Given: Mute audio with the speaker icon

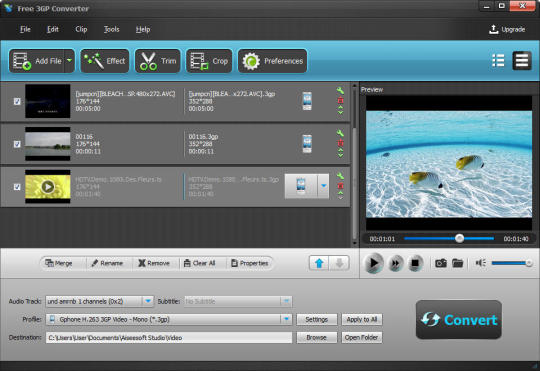Looking at the screenshot, I should (x=480, y=263).
